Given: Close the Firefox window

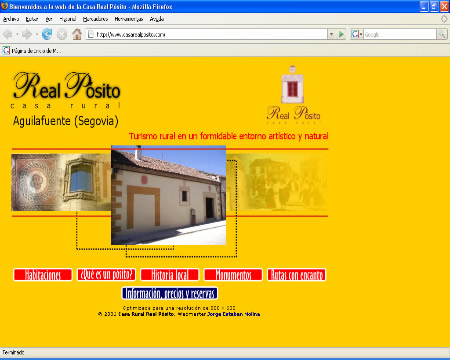Looking at the screenshot, I should [445, 6].
